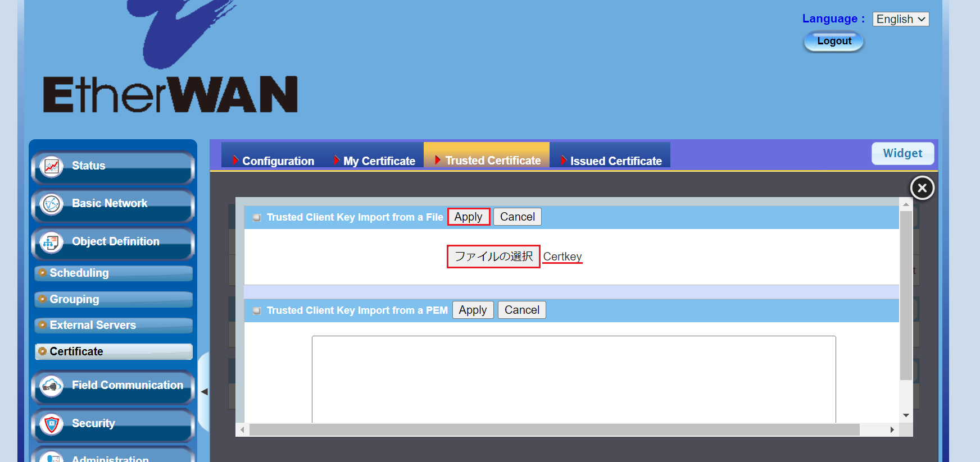This screenshot has height=462, width=980.
Task: Switch to the Configuration tab
Action: [x=273, y=161]
